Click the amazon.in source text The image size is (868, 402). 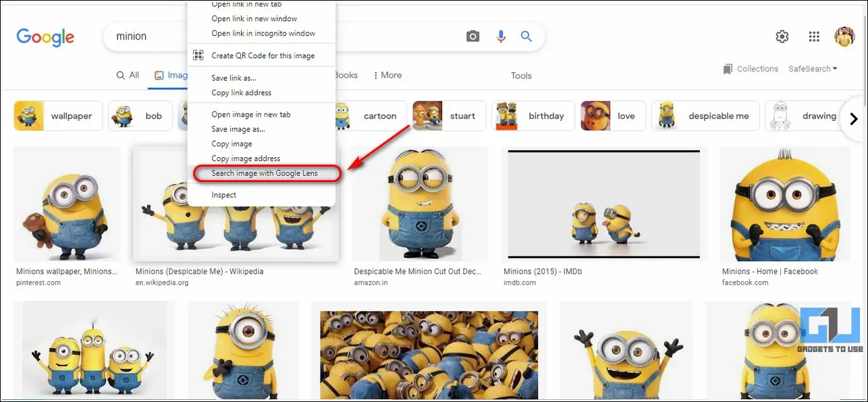[371, 283]
